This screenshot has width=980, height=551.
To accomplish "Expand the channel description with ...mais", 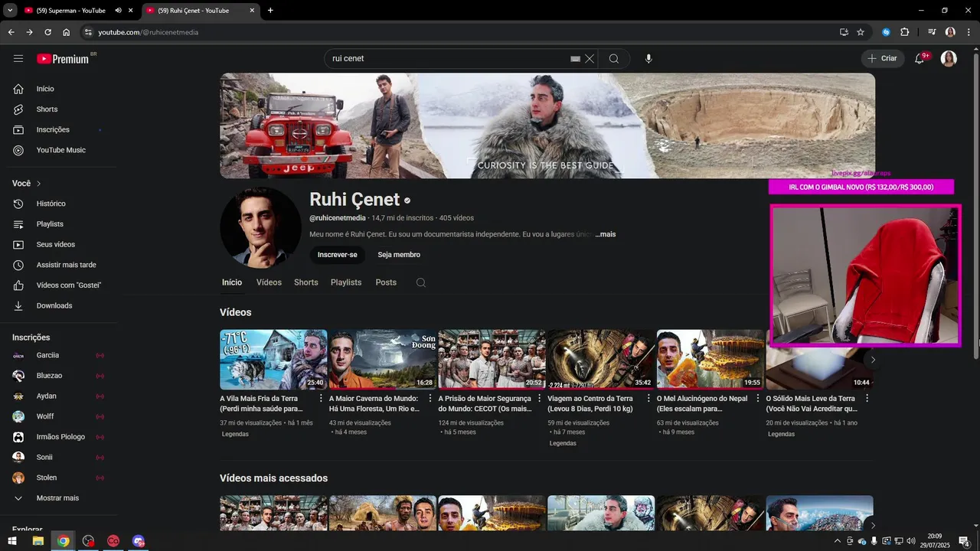I will coord(606,234).
